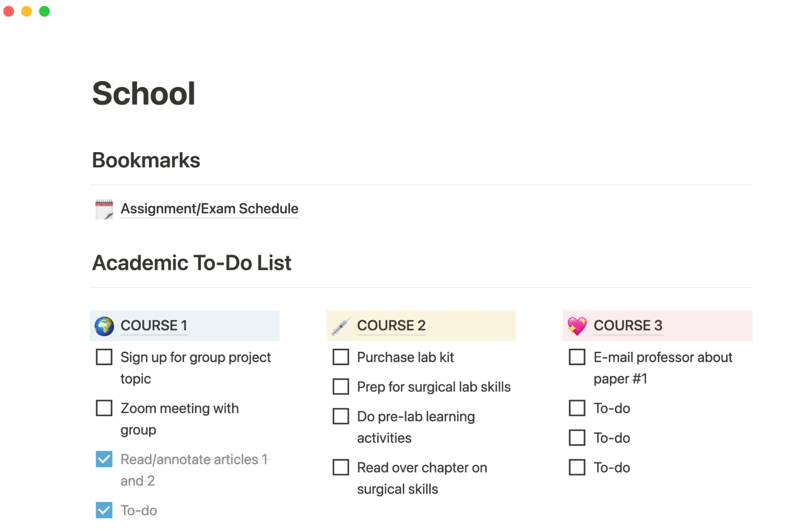Click the School page title
The height and width of the screenshot is (529, 812).
[144, 94]
